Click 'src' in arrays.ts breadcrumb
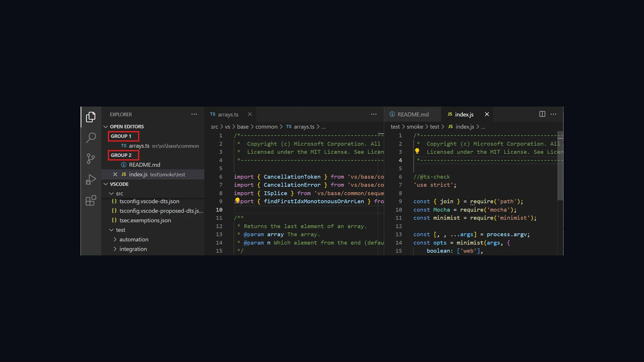The height and width of the screenshot is (362, 644). click(x=215, y=127)
